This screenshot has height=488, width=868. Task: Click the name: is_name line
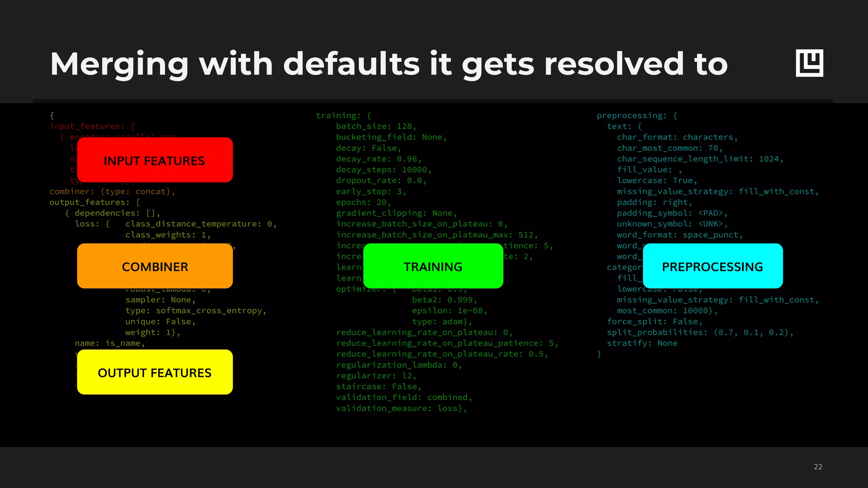pyautogui.click(x=110, y=343)
